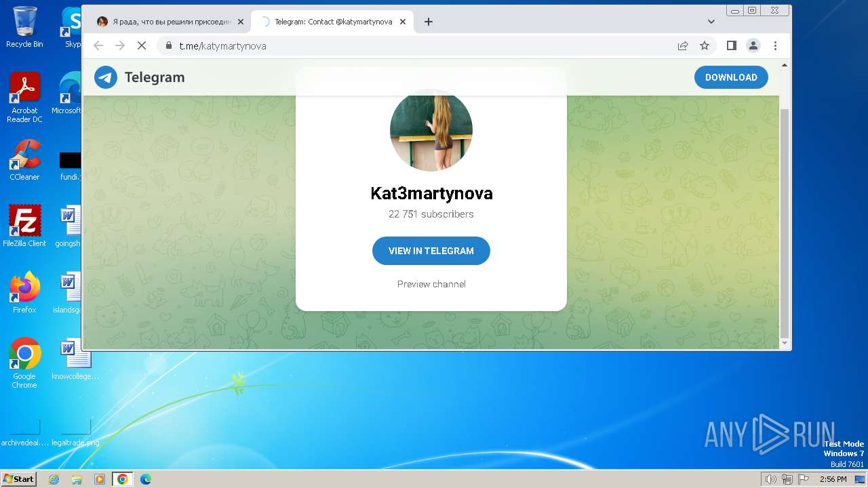This screenshot has height=488, width=868.
Task: Select Firefox desktop icon
Action: coord(24,293)
